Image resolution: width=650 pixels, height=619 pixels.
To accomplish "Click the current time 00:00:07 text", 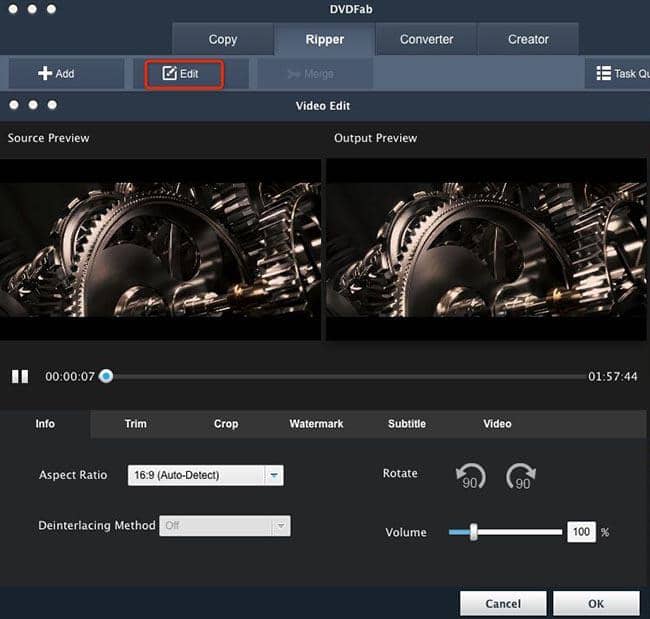I will point(70,376).
